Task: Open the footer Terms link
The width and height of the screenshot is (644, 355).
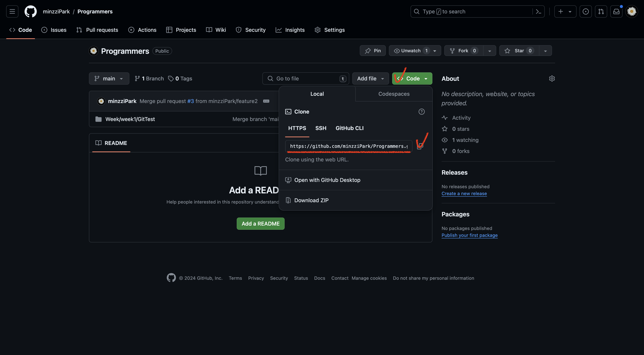Action: tap(235, 278)
